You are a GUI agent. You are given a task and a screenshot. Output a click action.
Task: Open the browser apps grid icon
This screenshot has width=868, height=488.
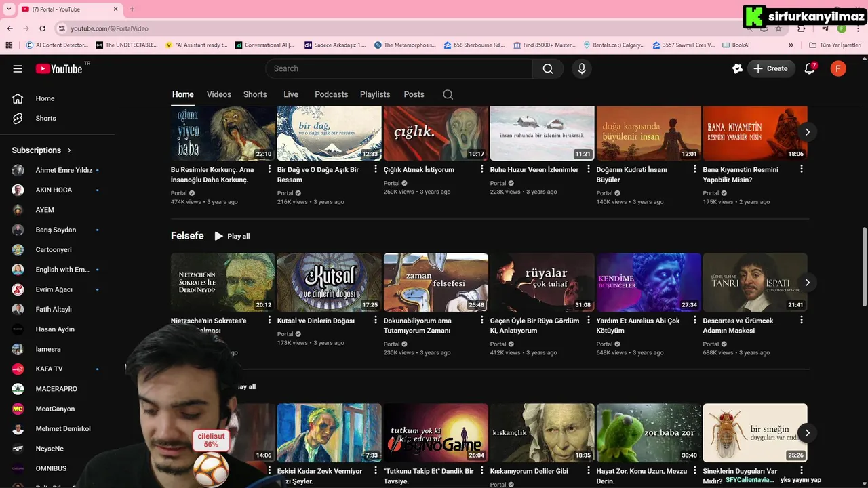pos(9,45)
